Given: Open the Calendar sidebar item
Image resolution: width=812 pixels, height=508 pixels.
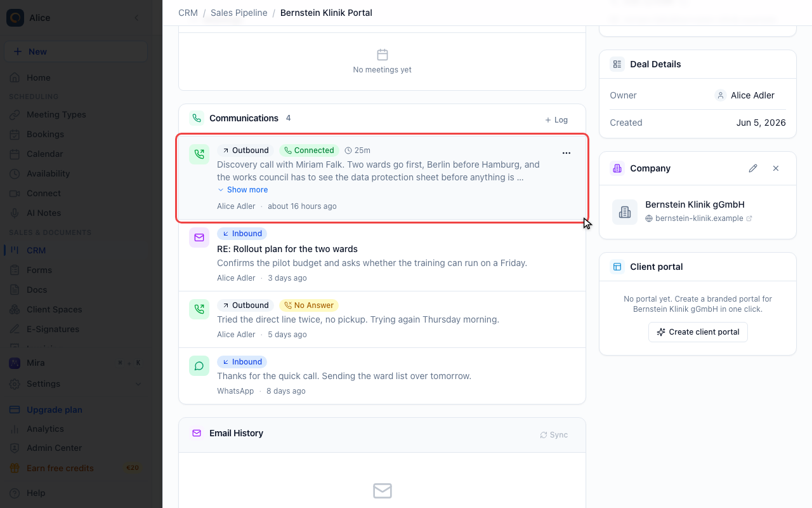Looking at the screenshot, I should [x=75, y=154].
